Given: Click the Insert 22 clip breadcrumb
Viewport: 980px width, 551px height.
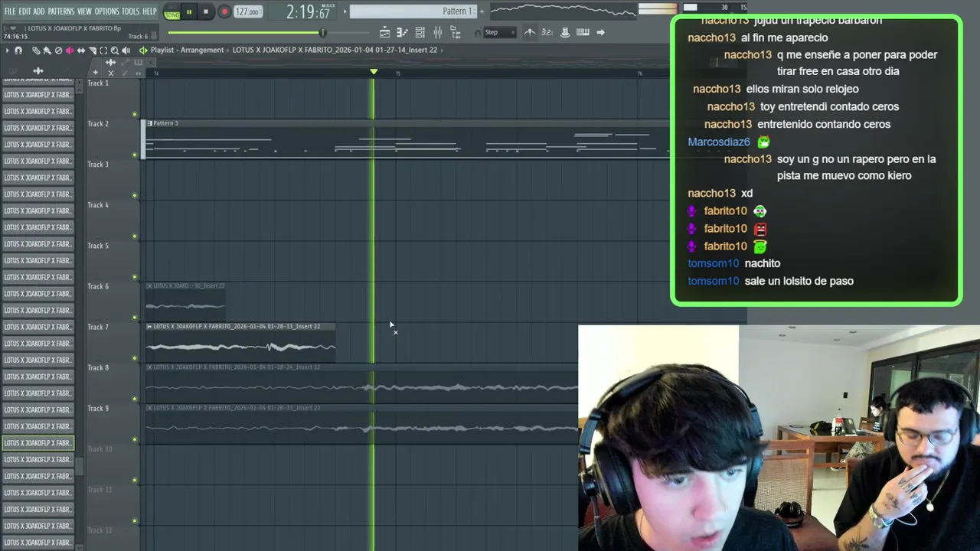Looking at the screenshot, I should [x=335, y=50].
